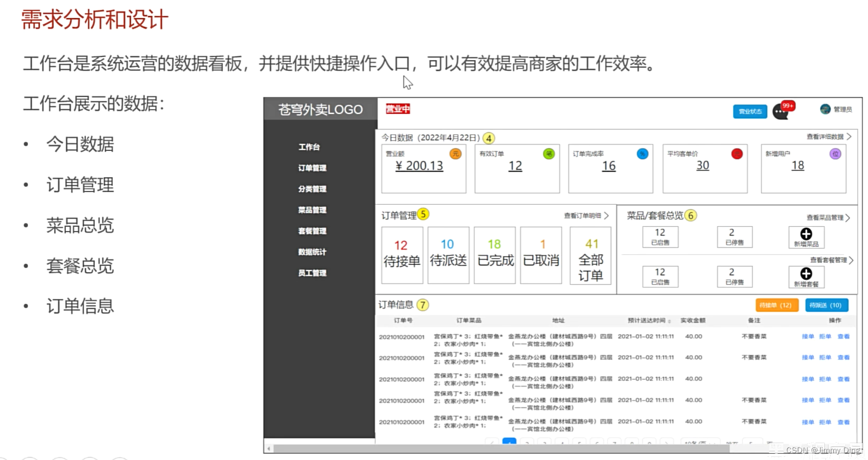Image resolution: width=868 pixels, height=460 pixels.
Task: Click the blue 待派送 (10) button
Action: pyautogui.click(x=826, y=305)
